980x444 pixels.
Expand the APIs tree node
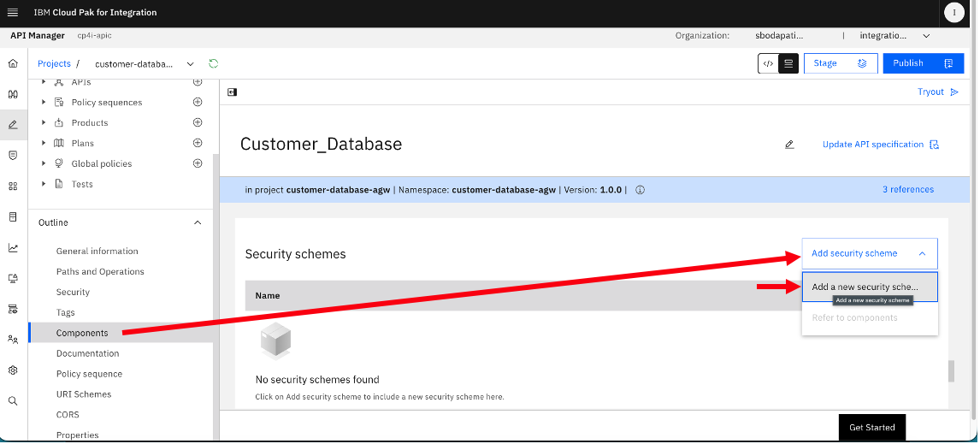(x=44, y=82)
